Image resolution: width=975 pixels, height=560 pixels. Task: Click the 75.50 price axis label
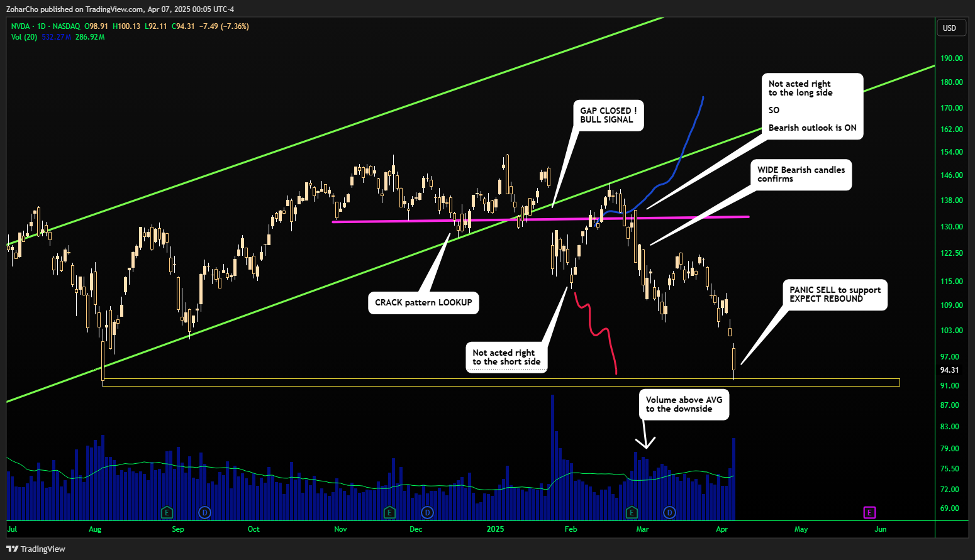pos(950,469)
